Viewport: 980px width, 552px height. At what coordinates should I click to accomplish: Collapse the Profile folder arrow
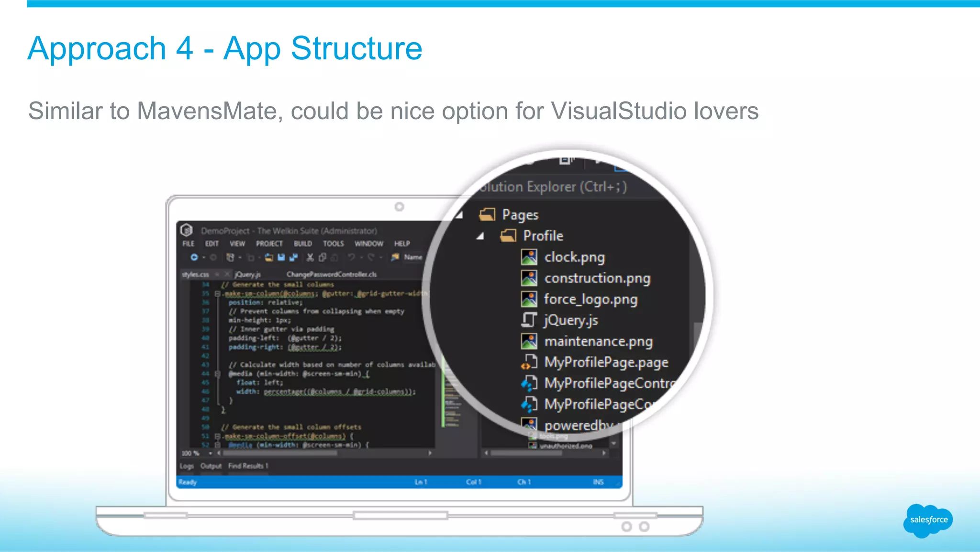point(480,236)
